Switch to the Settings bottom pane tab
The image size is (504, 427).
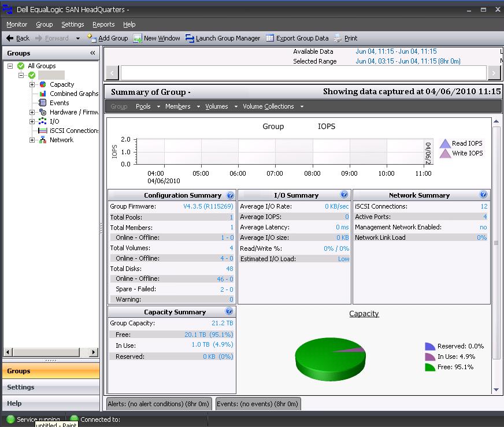pyautogui.click(x=51, y=387)
